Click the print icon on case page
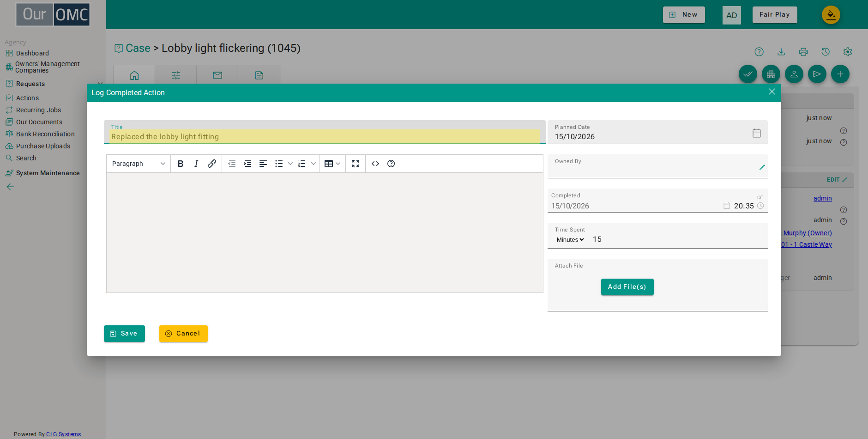This screenshot has height=439, width=868. (803, 52)
